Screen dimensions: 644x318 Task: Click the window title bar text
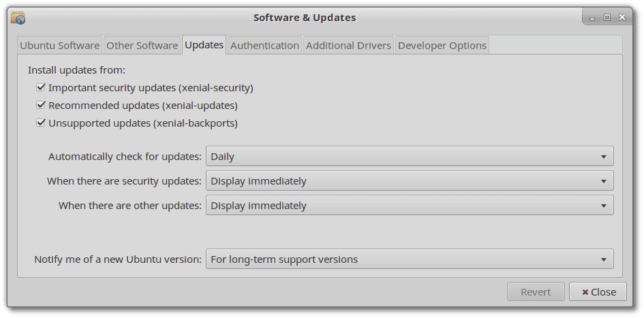point(305,18)
